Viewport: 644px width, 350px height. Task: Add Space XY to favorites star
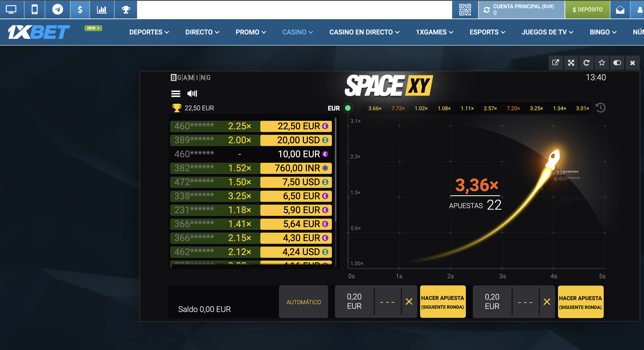click(602, 63)
